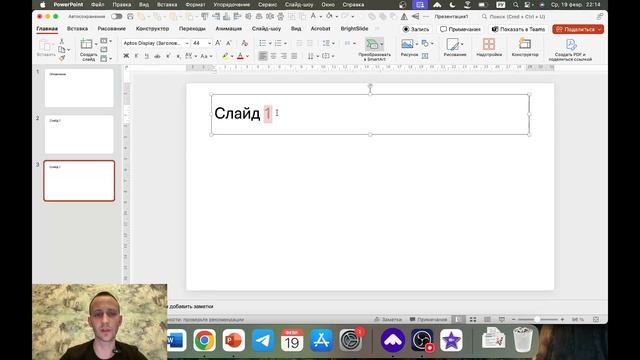Toggle superscript formatting

click(168, 56)
